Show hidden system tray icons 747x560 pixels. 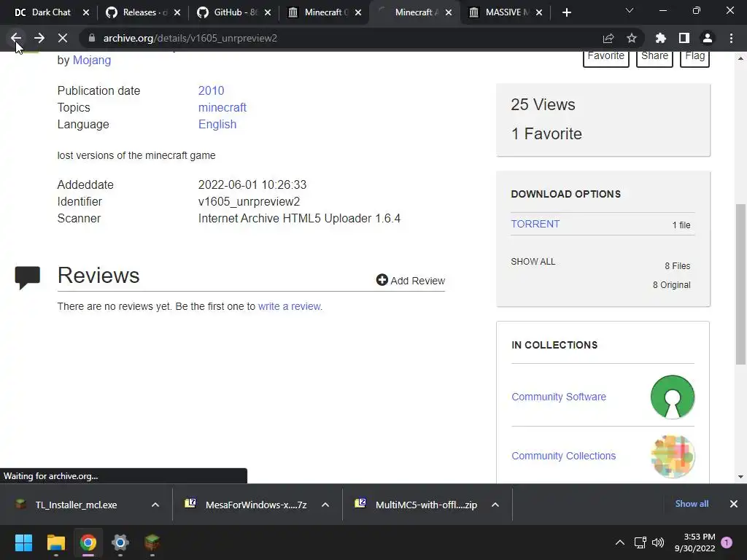point(620,542)
